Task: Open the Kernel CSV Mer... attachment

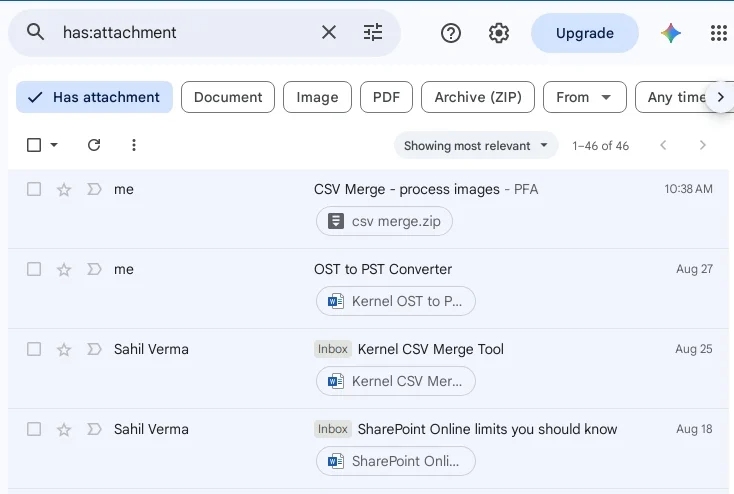Action: (396, 381)
